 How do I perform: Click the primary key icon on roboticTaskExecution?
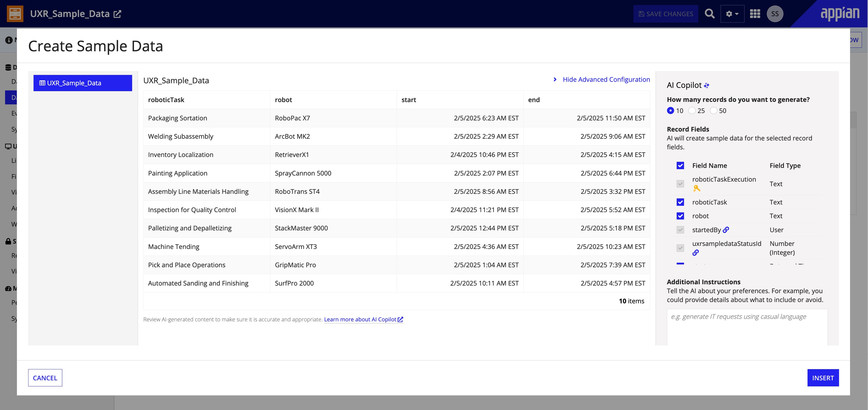tap(697, 189)
